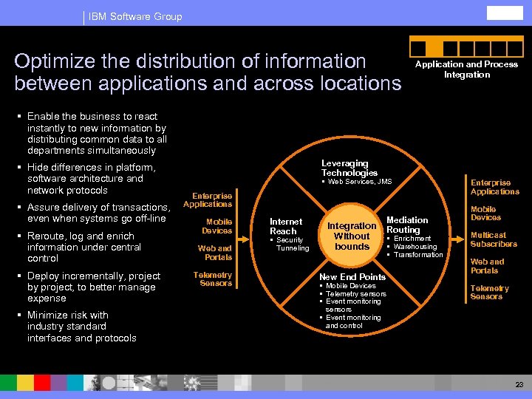Click the 'Internet Reach' heading

(286, 226)
